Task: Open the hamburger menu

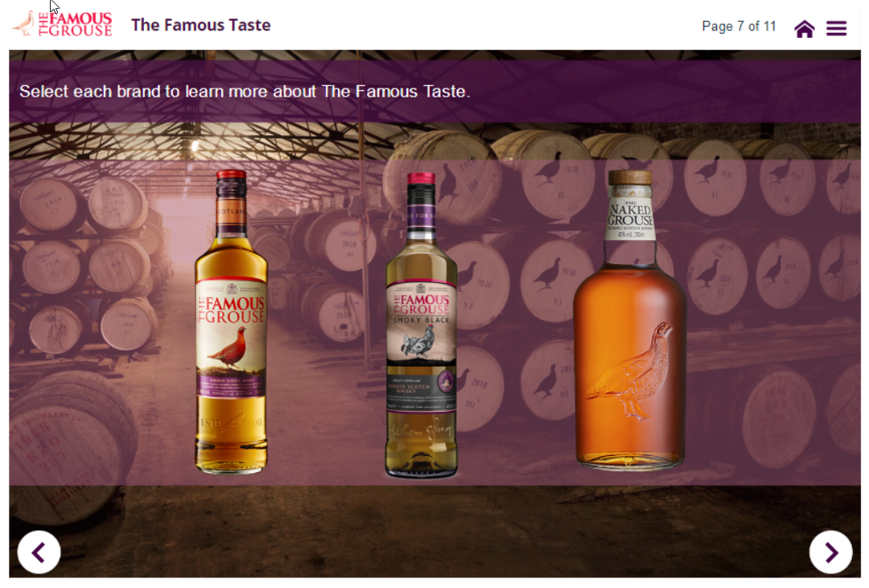Action: pos(836,28)
